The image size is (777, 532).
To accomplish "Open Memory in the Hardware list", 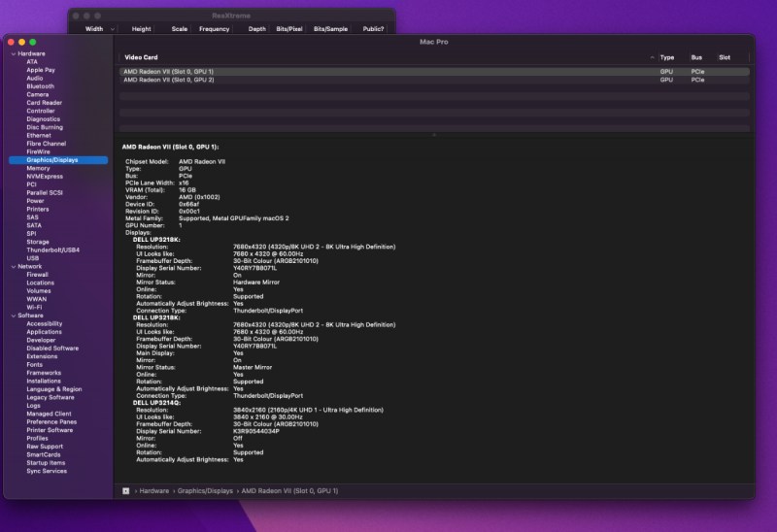I will [38, 168].
